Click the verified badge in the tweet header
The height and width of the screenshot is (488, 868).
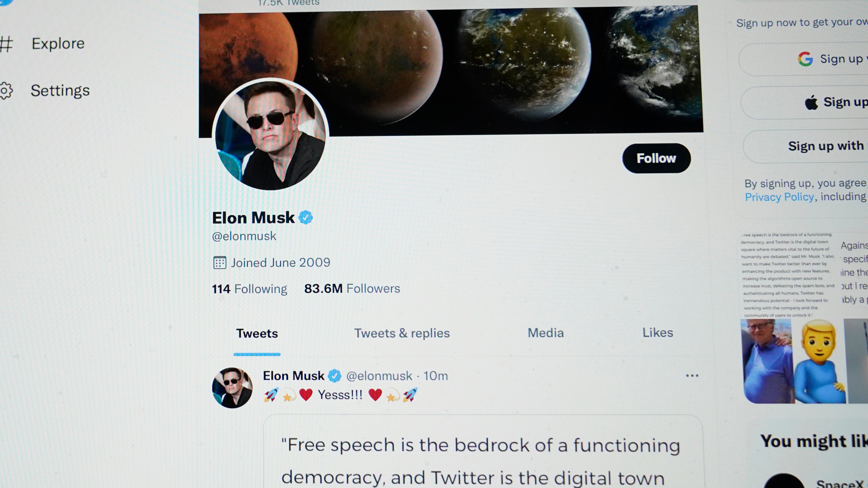coord(335,376)
